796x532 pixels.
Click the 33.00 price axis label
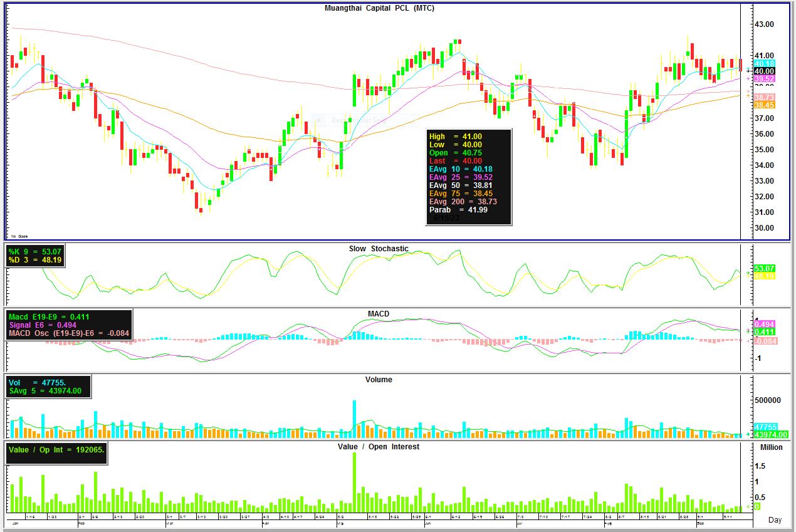coord(765,181)
